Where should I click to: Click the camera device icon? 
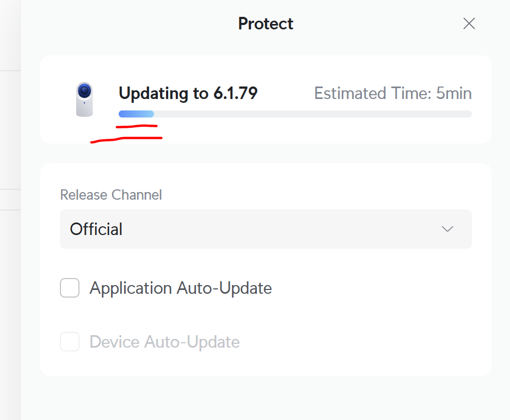pyautogui.click(x=84, y=100)
